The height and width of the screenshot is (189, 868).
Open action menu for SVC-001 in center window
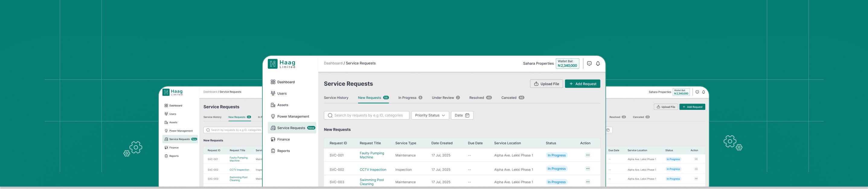tap(588, 155)
